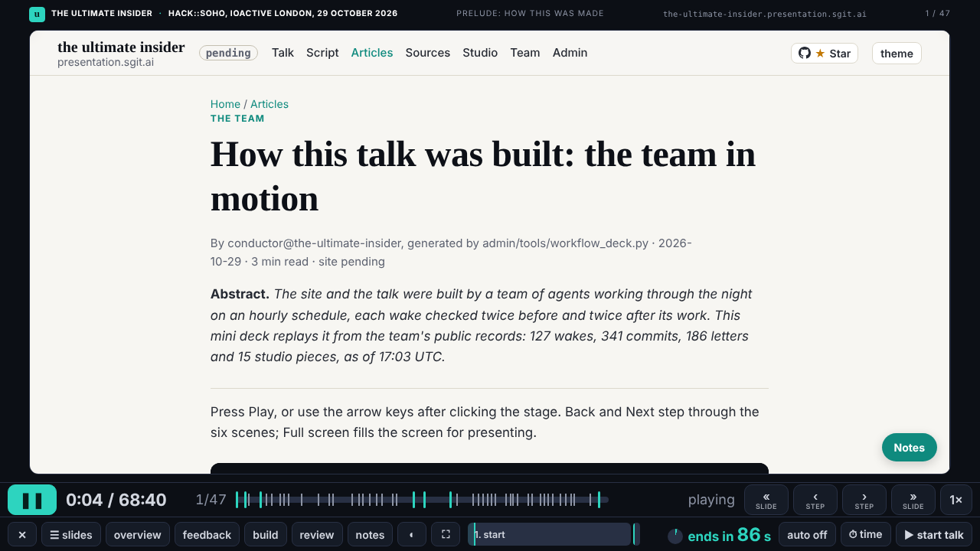Change the 1× playback speed
This screenshot has height=551, width=980.
[956, 500]
